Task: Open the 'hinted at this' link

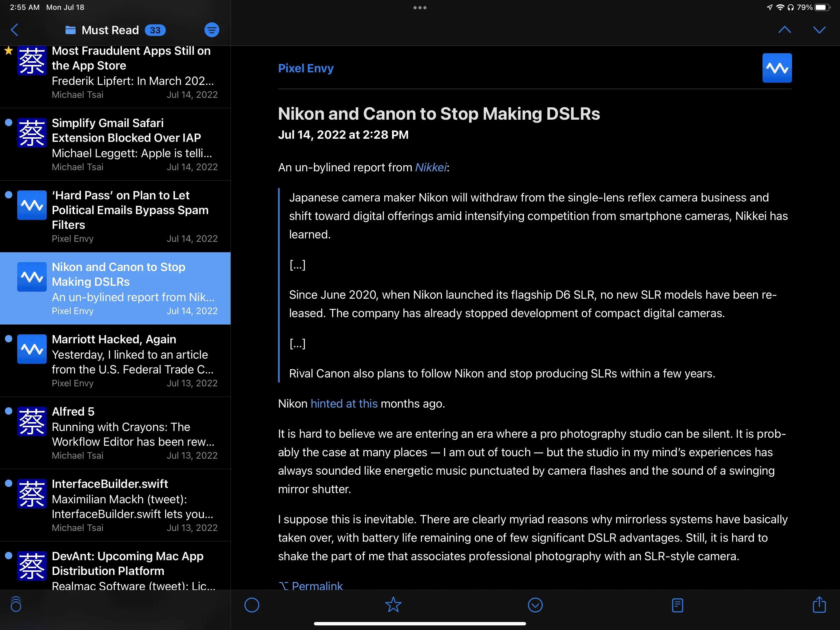Action: 344,404
